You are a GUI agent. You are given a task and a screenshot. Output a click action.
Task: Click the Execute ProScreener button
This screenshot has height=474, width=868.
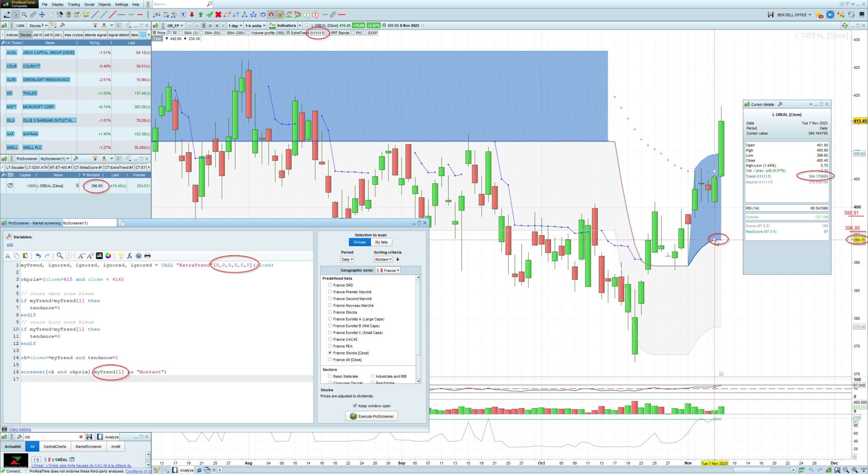pyautogui.click(x=372, y=416)
